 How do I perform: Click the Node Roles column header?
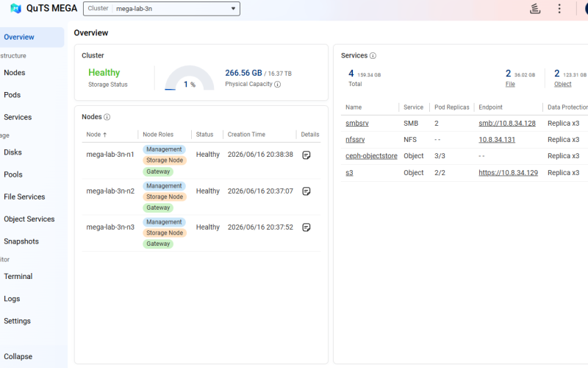[x=158, y=135]
